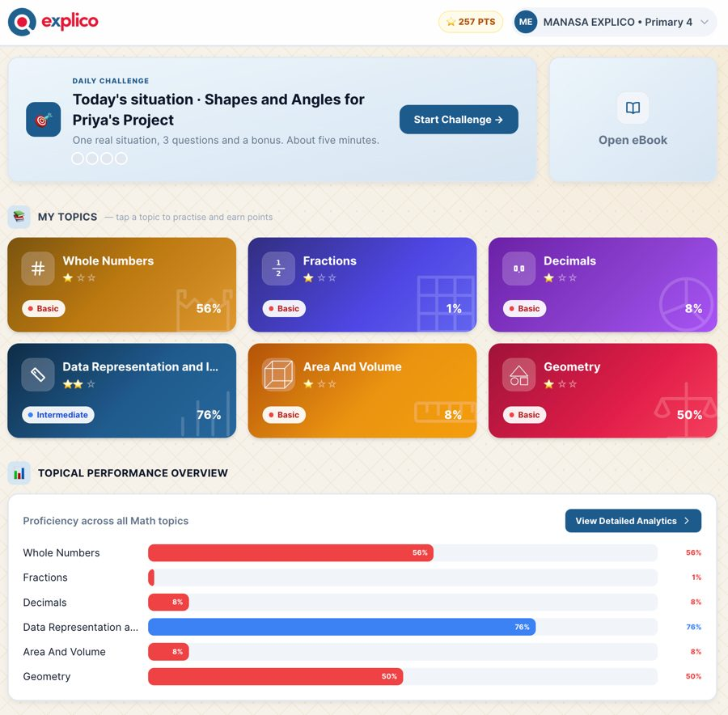Click the Basic badge on Geometry
The width and height of the screenshot is (728, 715).
click(x=525, y=415)
